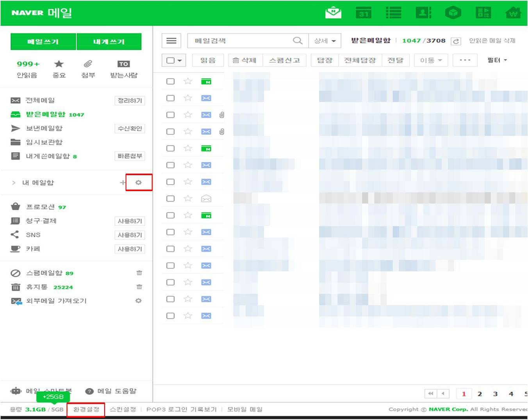528x420 pixels.
Task: Click the search magnifier icon
Action: 298,41
